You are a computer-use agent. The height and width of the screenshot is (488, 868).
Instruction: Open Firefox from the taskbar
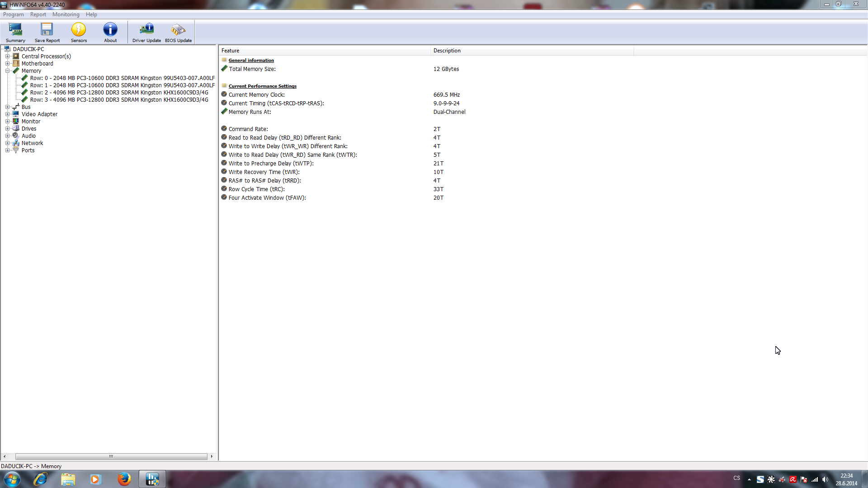point(124,479)
